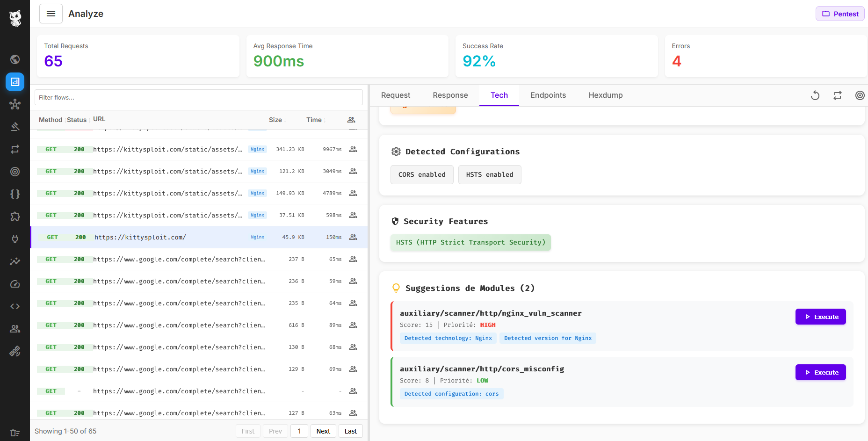Image resolution: width=868 pixels, height=441 pixels.
Task: Open the Pentest workspace button
Action: click(840, 14)
